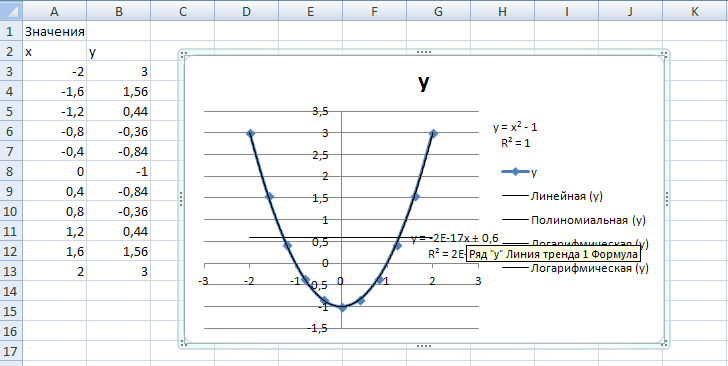Image resolution: width=728 pixels, height=366 pixels.
Task: Select cell B13 in row 13
Action: click(118, 272)
